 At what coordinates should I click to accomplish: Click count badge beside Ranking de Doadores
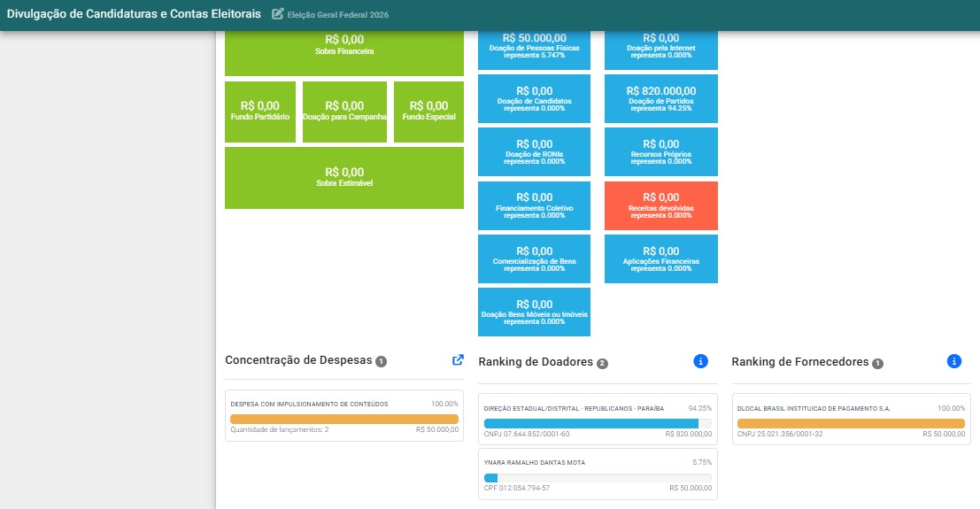[x=603, y=363]
